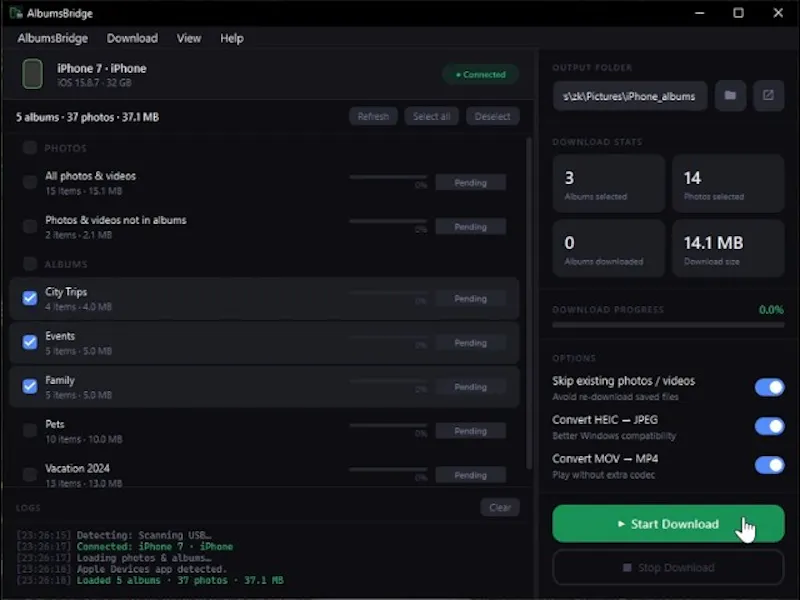Click Pending status for All photos & videos
Screen dimensions: 800x600
pos(470,183)
